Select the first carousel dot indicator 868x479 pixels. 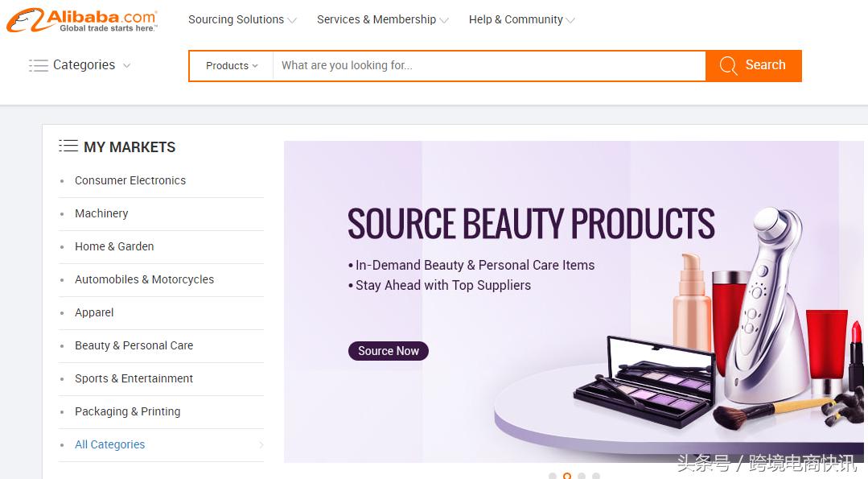point(553,476)
